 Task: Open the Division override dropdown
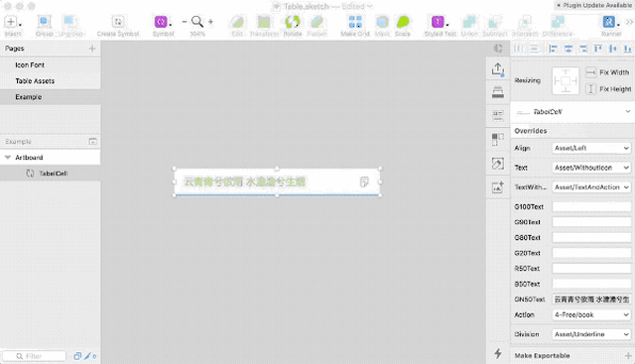pyautogui.click(x=591, y=334)
